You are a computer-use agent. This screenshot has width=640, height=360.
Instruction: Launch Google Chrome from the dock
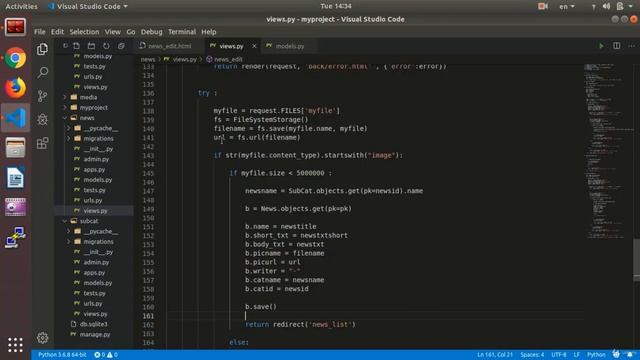(x=16, y=58)
